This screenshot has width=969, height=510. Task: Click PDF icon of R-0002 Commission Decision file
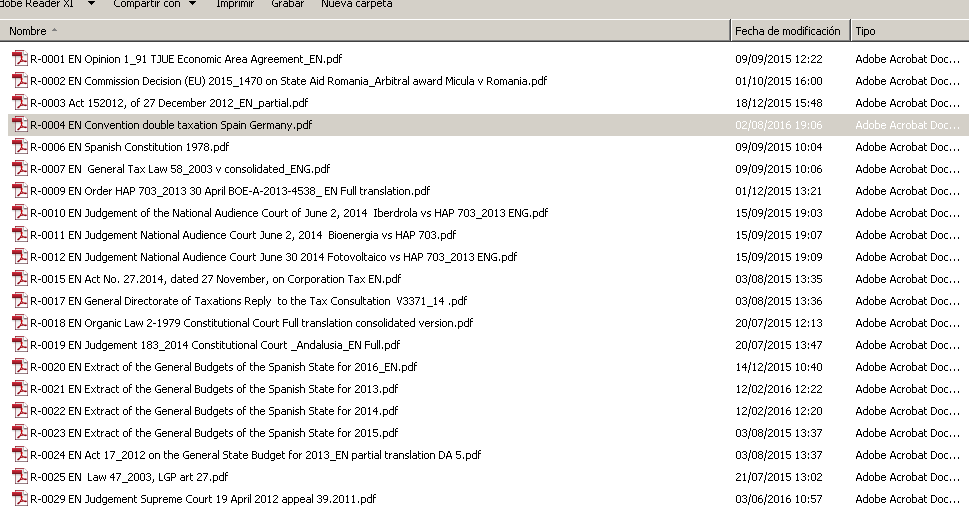(x=20, y=81)
